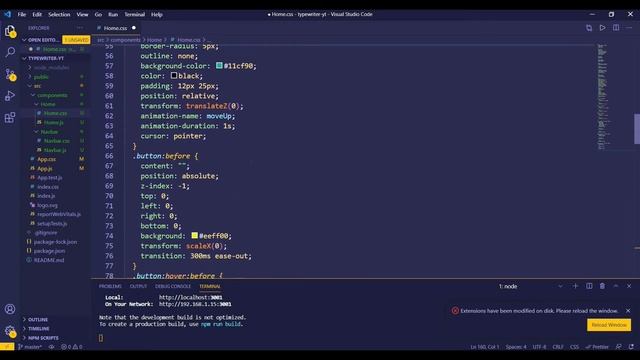Collapse the src folder
This screenshot has height=360, width=640.
[x=37, y=86]
